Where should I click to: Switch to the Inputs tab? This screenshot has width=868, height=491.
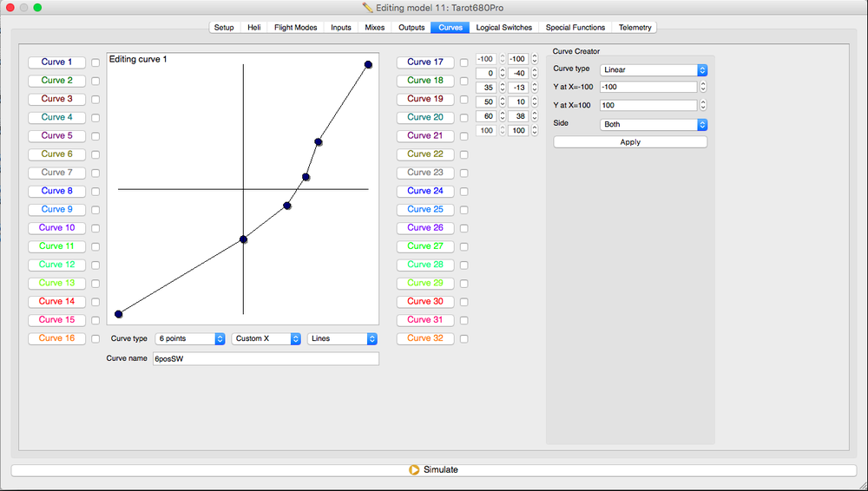pos(341,28)
